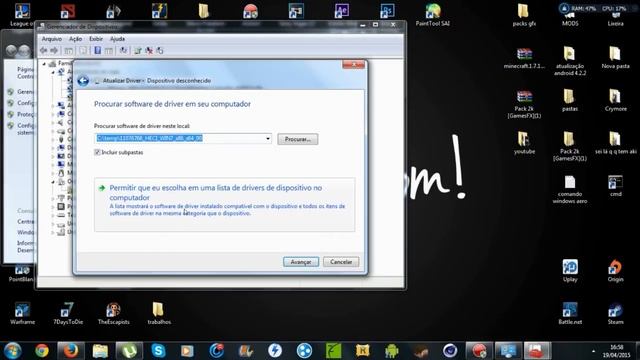Click the Cancelar button
Screen dimensions: 640x360
(x=341, y=262)
